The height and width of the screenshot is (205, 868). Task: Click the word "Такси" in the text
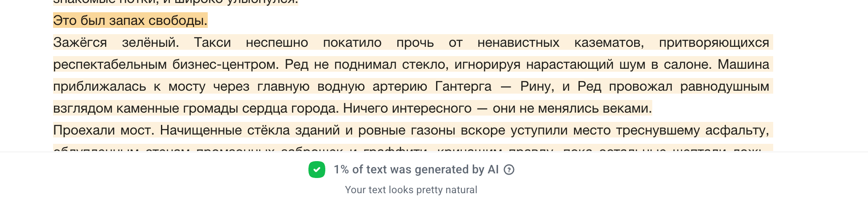click(212, 43)
